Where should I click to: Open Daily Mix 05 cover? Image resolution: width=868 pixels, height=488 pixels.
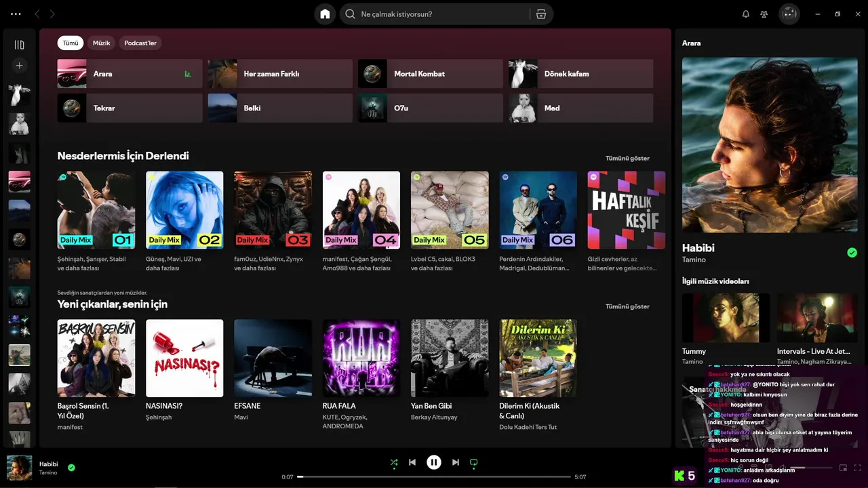[450, 210]
